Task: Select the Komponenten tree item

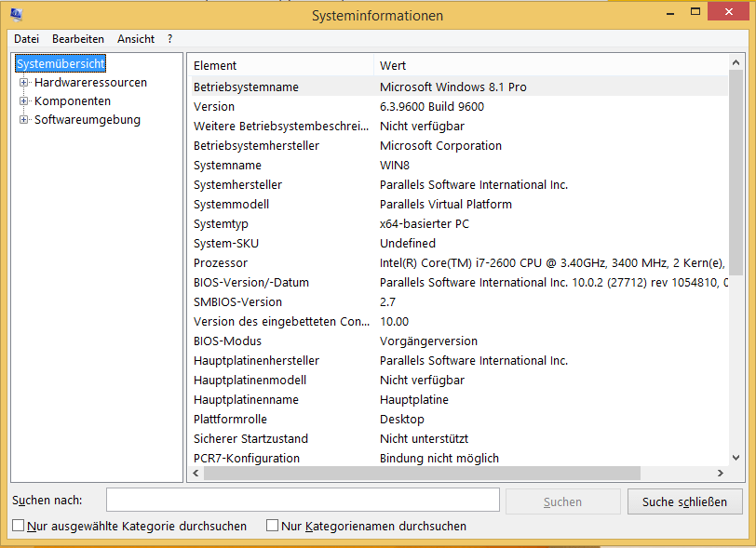Action: coord(73,101)
